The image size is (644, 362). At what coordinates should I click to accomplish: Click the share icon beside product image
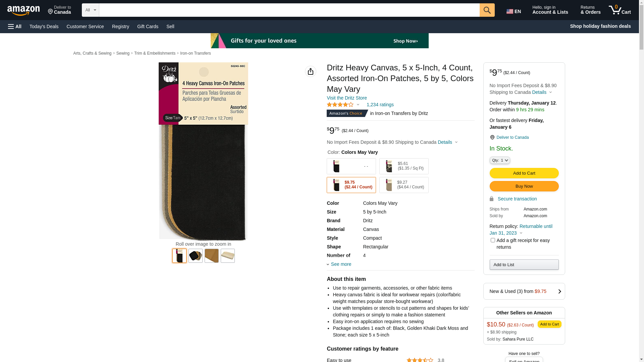pyautogui.click(x=311, y=71)
